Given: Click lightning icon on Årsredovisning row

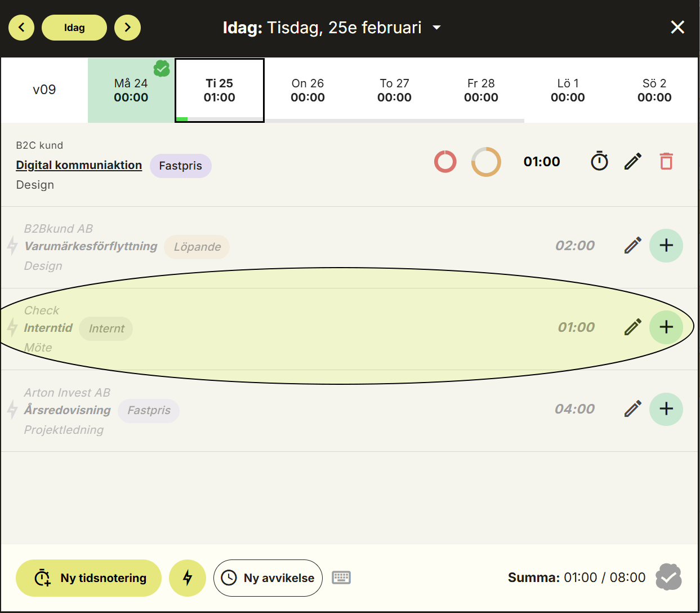Looking at the screenshot, I should (x=12, y=410).
